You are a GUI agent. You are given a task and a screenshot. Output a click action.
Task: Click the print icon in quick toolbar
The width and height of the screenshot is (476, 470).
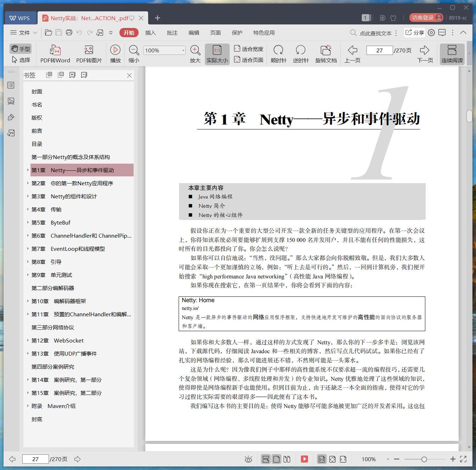[x=69, y=33]
